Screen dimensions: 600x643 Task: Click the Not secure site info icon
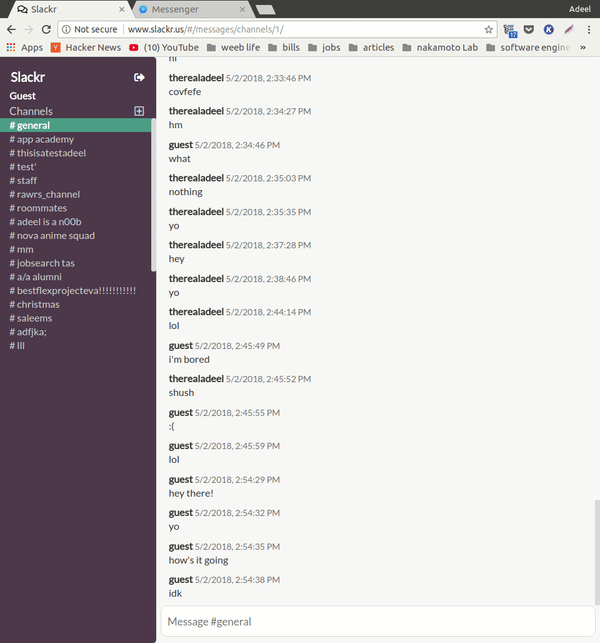click(66, 30)
